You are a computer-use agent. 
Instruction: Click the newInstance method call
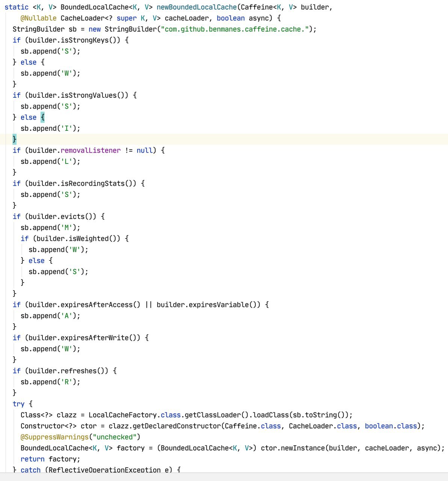coord(303,448)
